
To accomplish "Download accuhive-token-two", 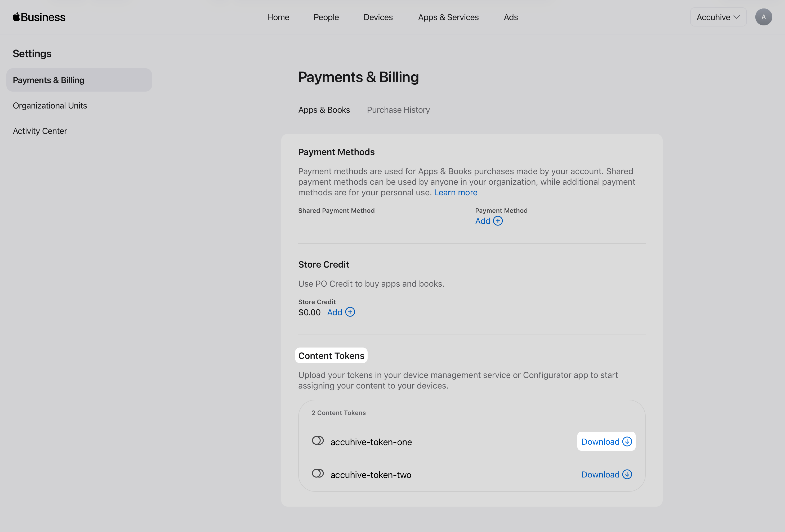I will pos(606,474).
